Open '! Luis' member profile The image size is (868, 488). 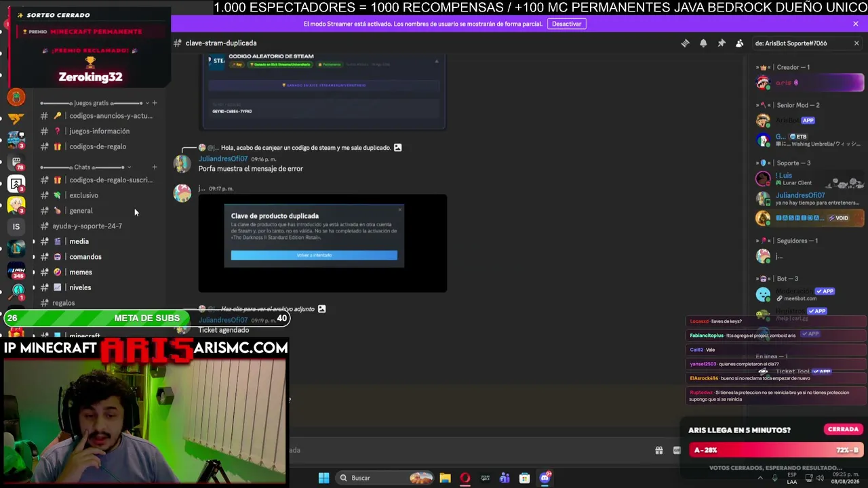(x=810, y=179)
